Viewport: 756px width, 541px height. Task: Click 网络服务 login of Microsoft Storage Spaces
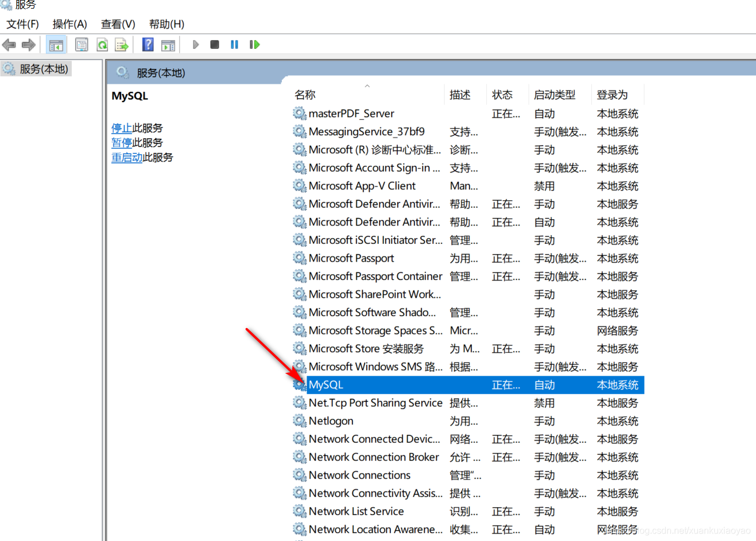pos(618,330)
